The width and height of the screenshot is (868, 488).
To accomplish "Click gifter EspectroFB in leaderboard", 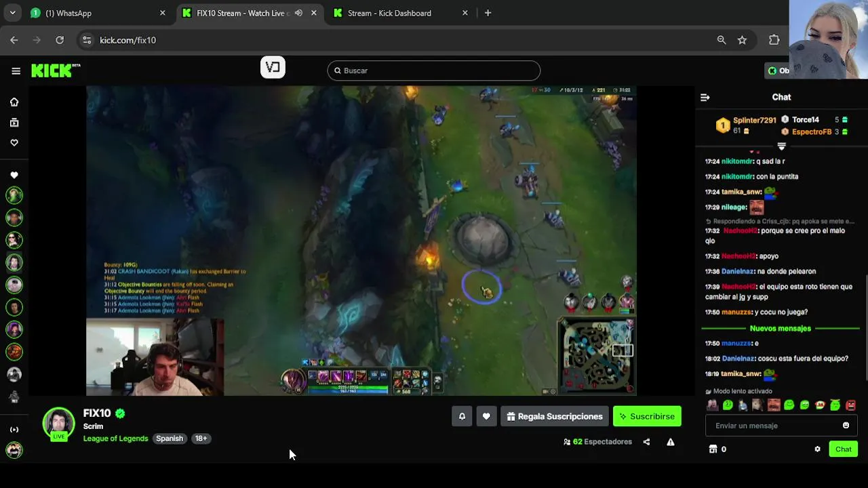I will (x=812, y=132).
